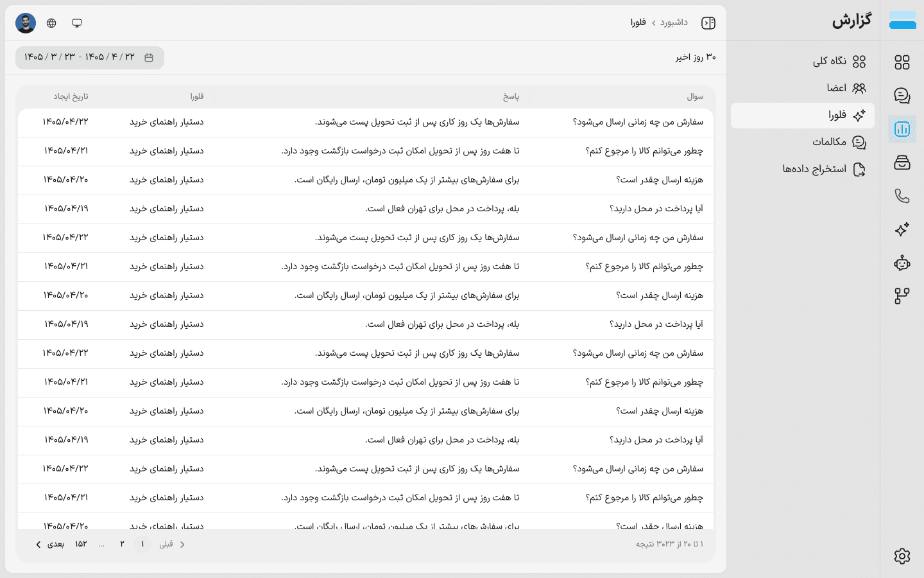Click the first answer about seven-day returns
The height and width of the screenshot is (578, 924).
(x=400, y=151)
